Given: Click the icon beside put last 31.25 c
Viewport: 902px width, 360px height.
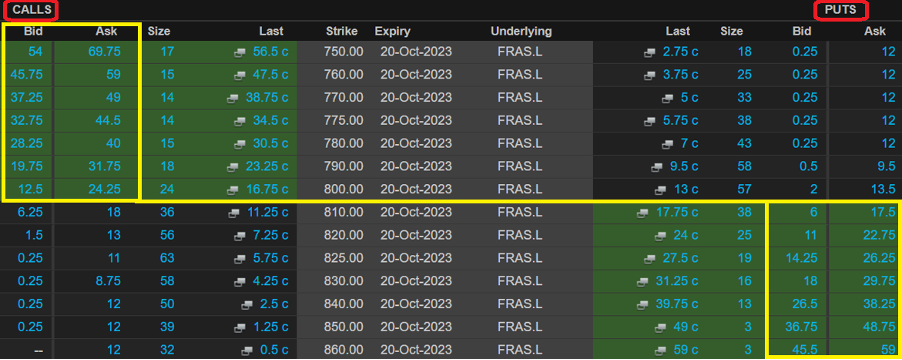Looking at the screenshot, I should [643, 282].
